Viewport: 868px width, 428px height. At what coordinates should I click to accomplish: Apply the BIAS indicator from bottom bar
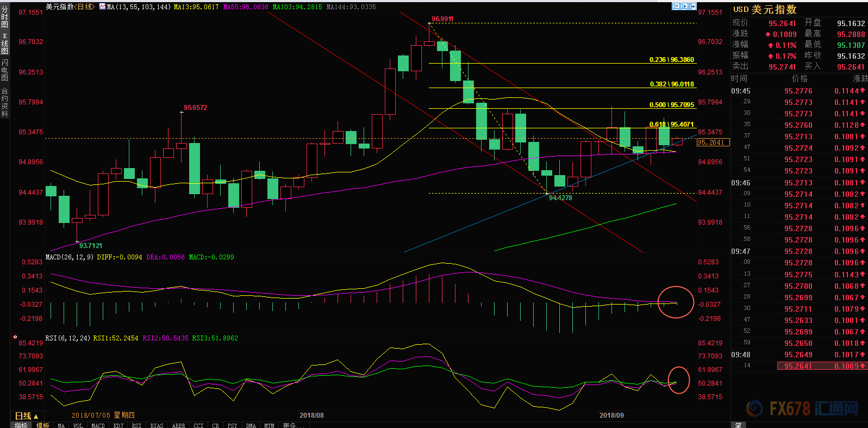point(157,425)
